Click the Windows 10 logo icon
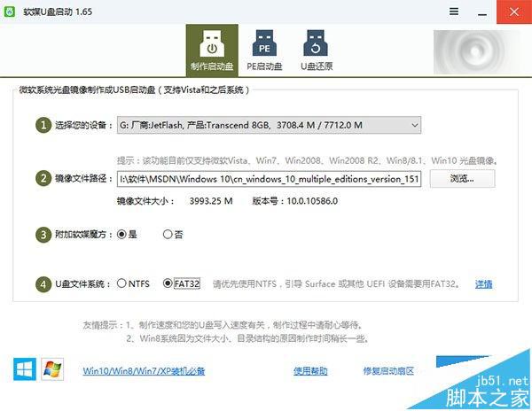The width and height of the screenshot is (532, 411). [x=25, y=369]
